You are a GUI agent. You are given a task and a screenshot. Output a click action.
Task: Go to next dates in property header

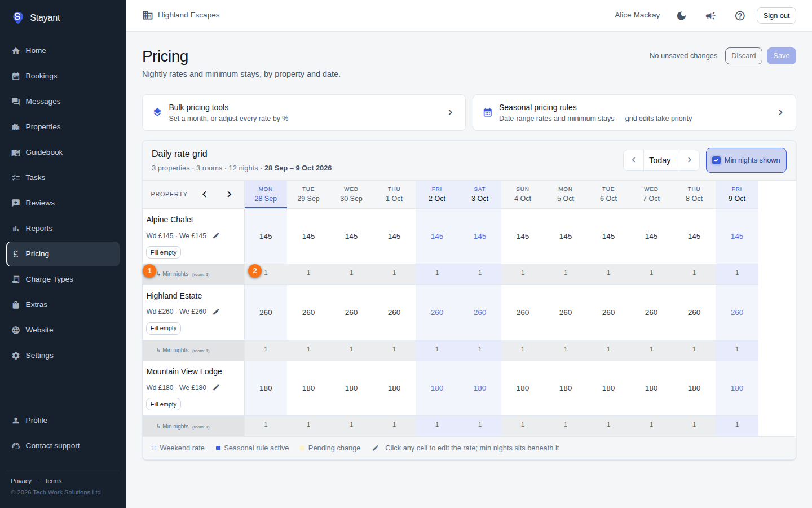[229, 194]
